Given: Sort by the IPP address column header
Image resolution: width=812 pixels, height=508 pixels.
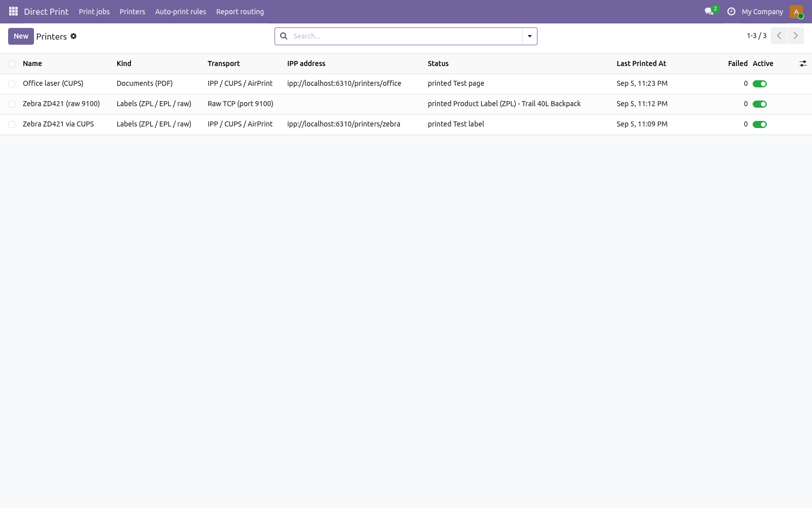Looking at the screenshot, I should (306, 63).
